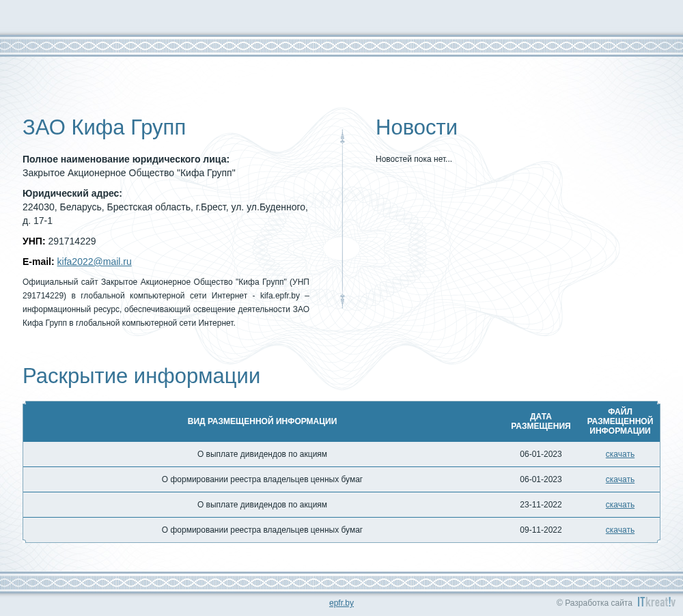Select the 'ЗАО Кифа Групп' heading
Screen dimensions: 683x616
104,128
